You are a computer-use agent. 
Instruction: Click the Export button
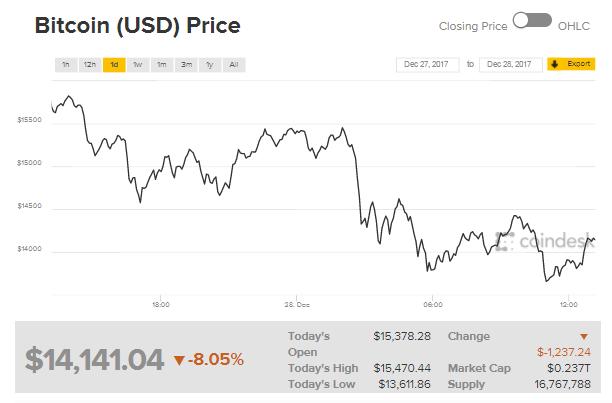577,64
